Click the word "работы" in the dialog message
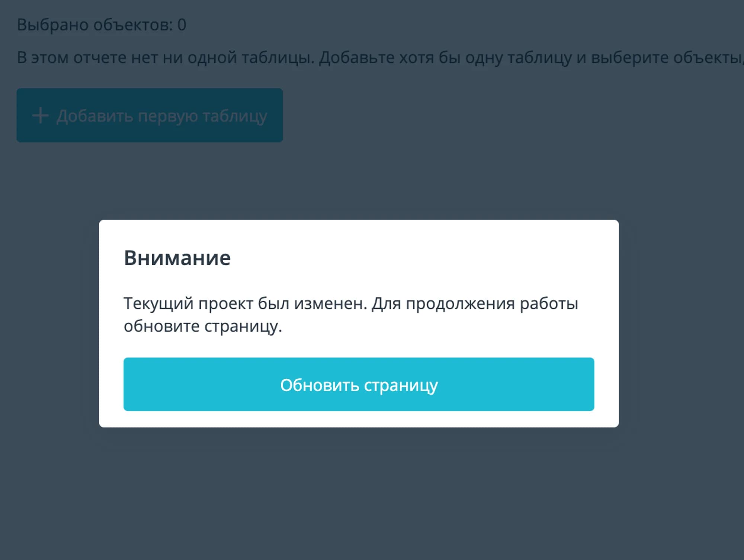744x560 pixels. 549,303
